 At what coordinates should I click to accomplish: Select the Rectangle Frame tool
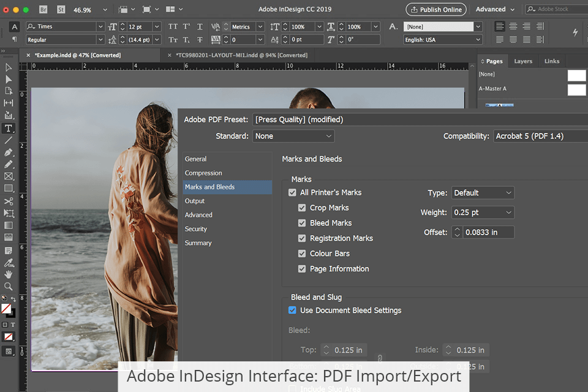pyautogui.click(x=8, y=176)
